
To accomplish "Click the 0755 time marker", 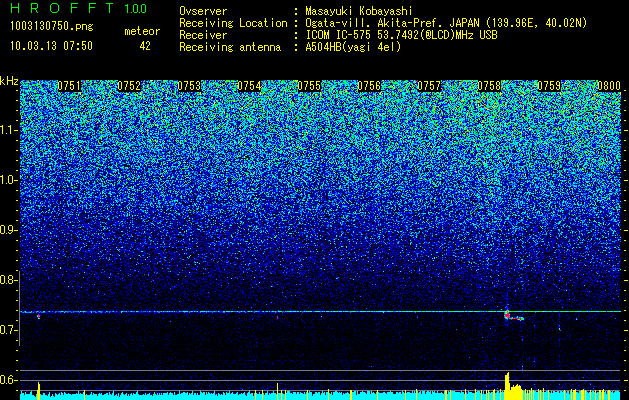I will click(x=309, y=86).
